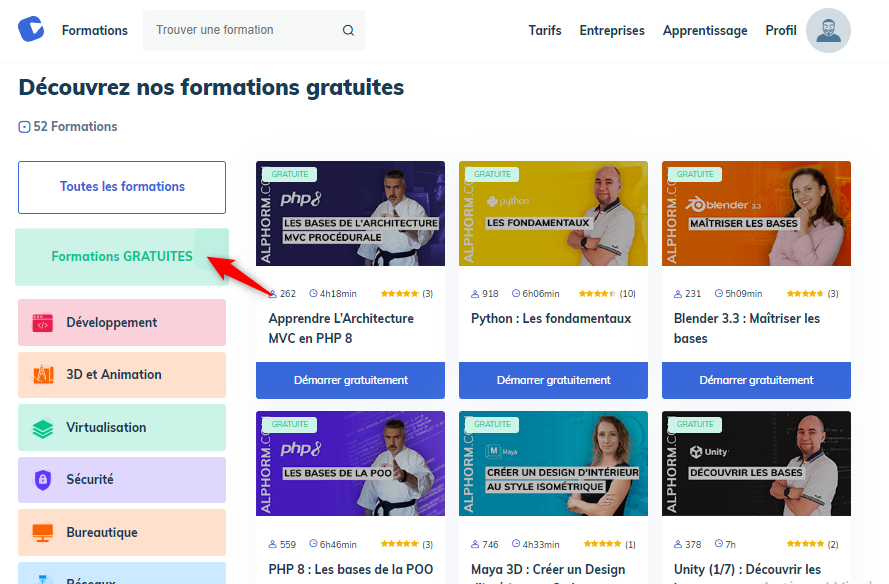Select Toutes les formations filter

coord(122,187)
